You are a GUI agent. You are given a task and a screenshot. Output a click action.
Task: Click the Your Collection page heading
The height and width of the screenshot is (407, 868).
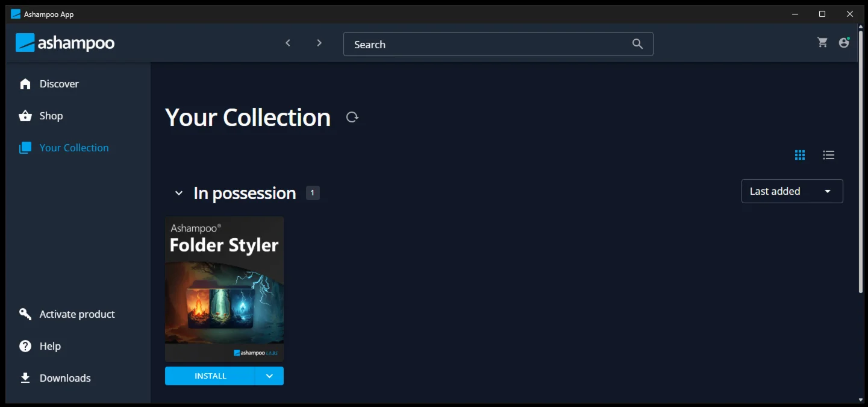point(248,117)
